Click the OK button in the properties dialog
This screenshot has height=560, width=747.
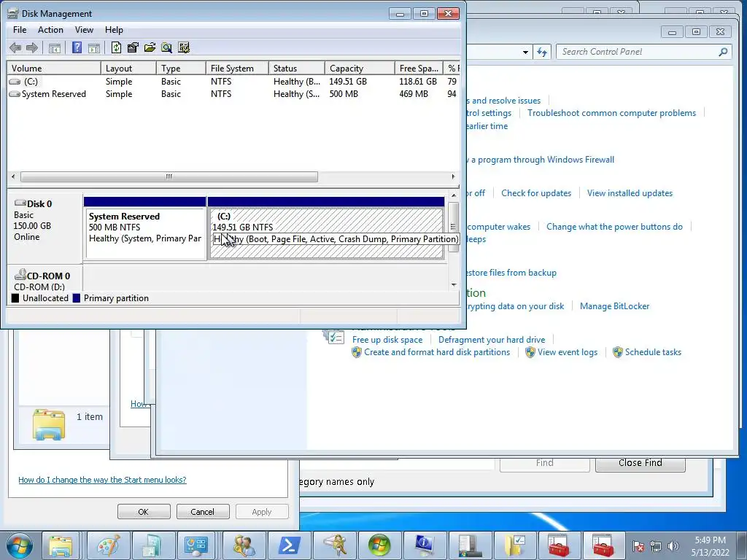point(144,512)
